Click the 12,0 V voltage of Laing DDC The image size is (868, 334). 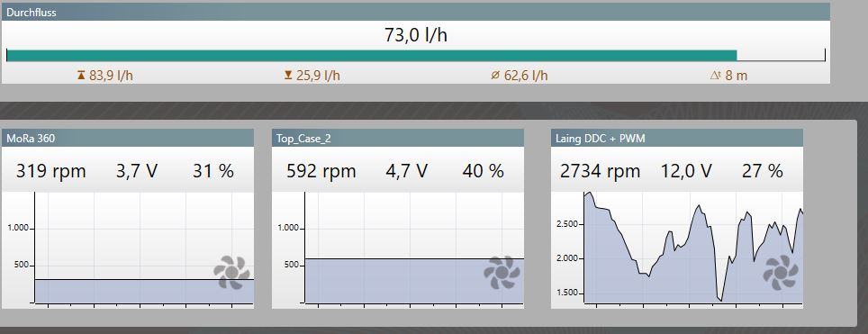click(x=686, y=171)
